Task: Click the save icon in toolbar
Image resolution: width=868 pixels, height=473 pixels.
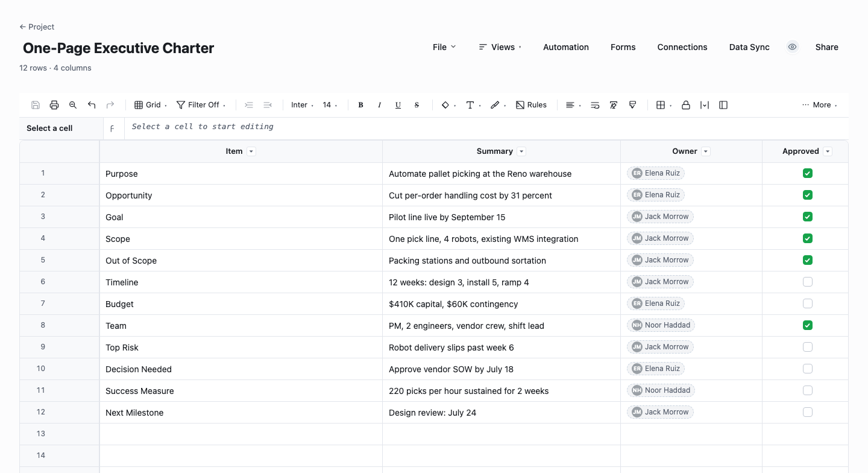Action: (x=36, y=105)
